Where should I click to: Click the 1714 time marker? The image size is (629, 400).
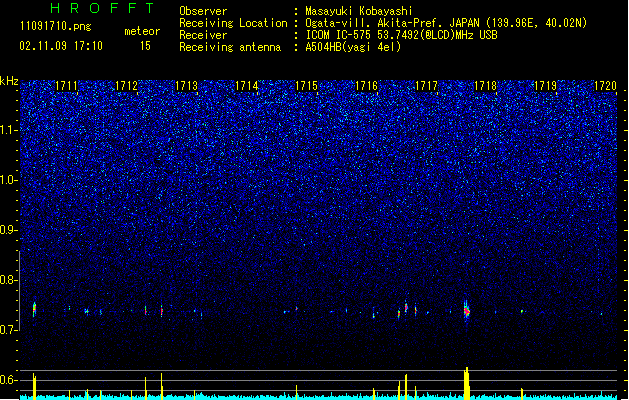click(246, 86)
